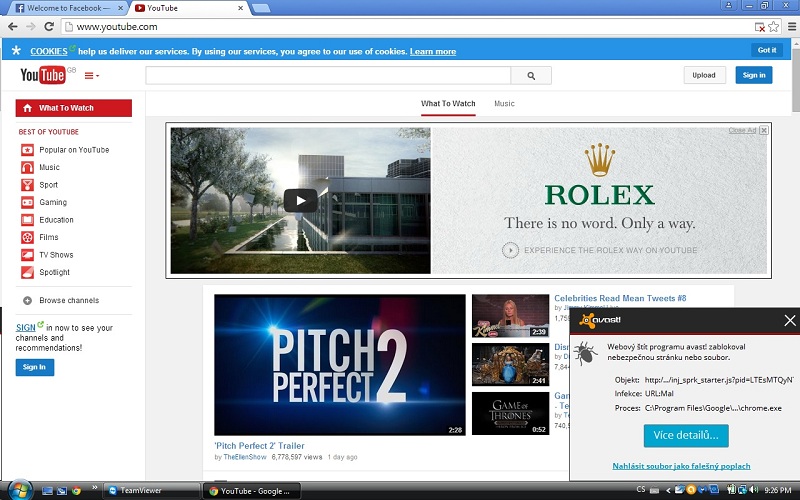Click Show Desktop quick launch icon

coord(47,491)
